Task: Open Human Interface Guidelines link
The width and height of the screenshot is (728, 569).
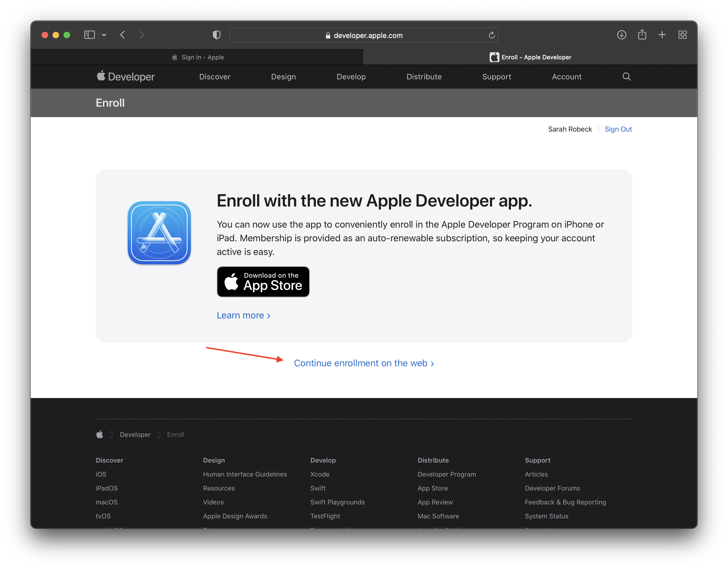Action: tap(245, 474)
